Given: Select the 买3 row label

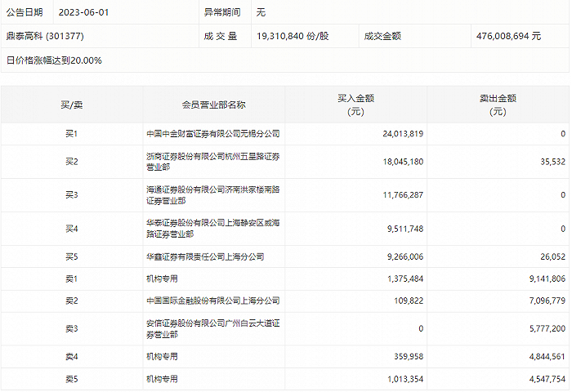Looking at the screenshot, I should [72, 195].
